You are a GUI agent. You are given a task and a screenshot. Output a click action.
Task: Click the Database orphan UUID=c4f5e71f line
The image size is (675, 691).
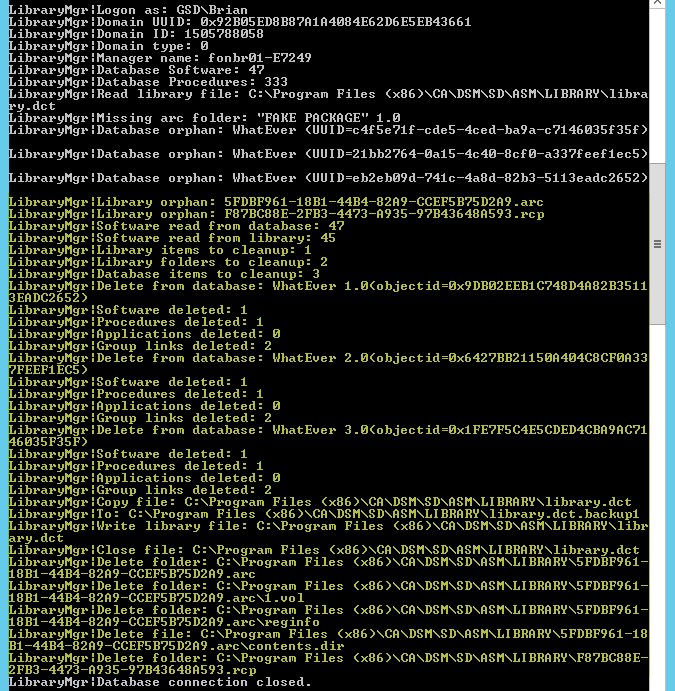(328, 130)
